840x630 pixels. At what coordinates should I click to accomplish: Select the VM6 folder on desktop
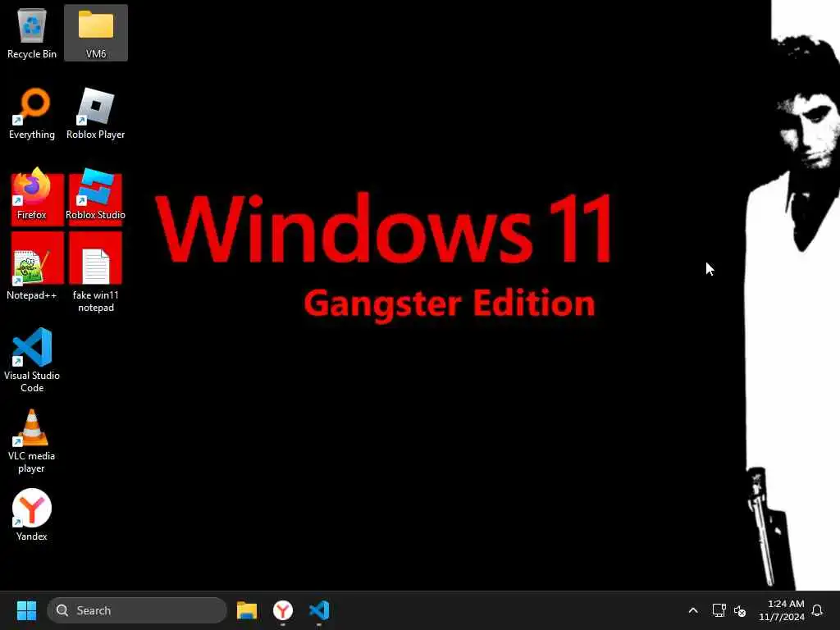(96, 33)
